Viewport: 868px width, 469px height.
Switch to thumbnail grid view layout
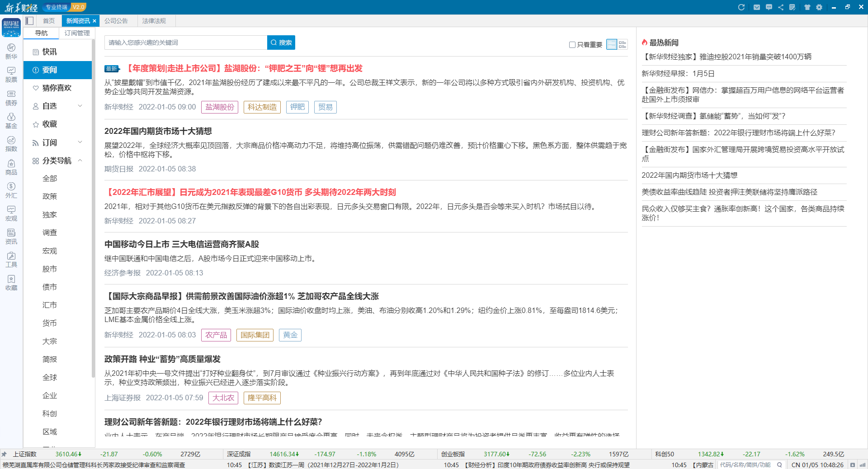[x=623, y=44]
